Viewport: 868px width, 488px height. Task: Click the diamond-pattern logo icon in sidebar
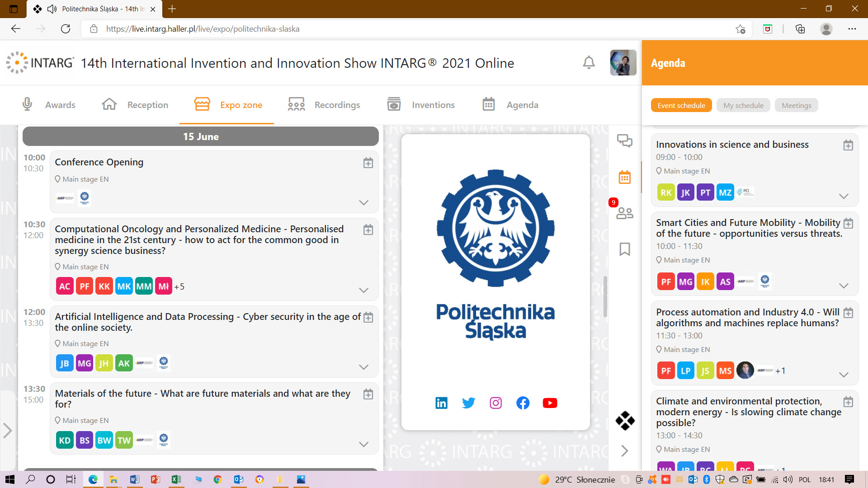coord(625,421)
